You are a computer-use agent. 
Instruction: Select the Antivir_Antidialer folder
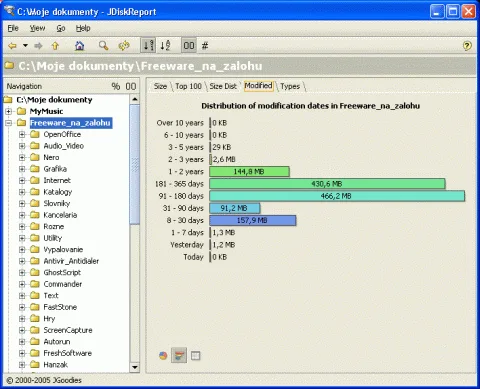point(71,261)
